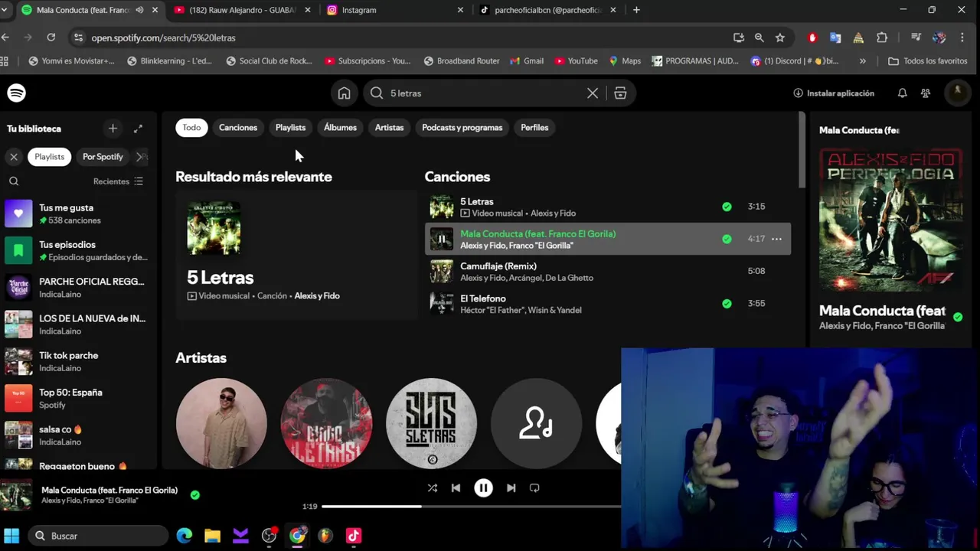Viewport: 980px width, 551px height.
Task: Expand library with arrows icon
Action: click(x=138, y=129)
